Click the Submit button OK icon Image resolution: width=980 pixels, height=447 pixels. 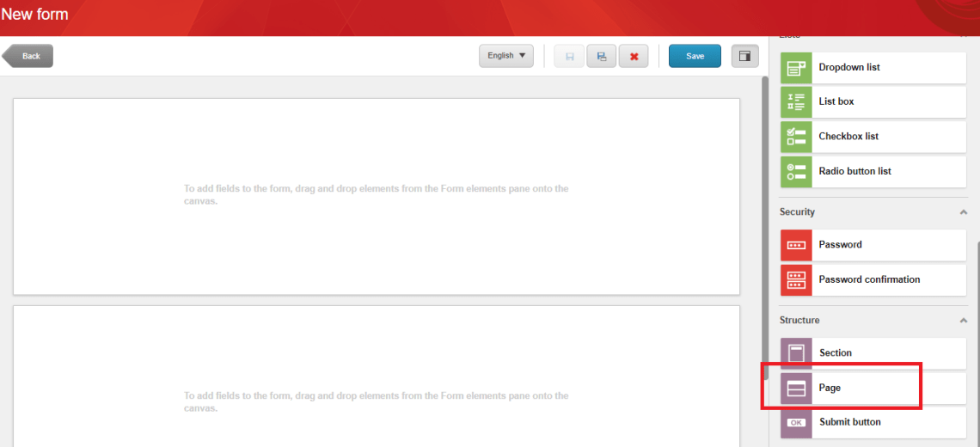[796, 422]
